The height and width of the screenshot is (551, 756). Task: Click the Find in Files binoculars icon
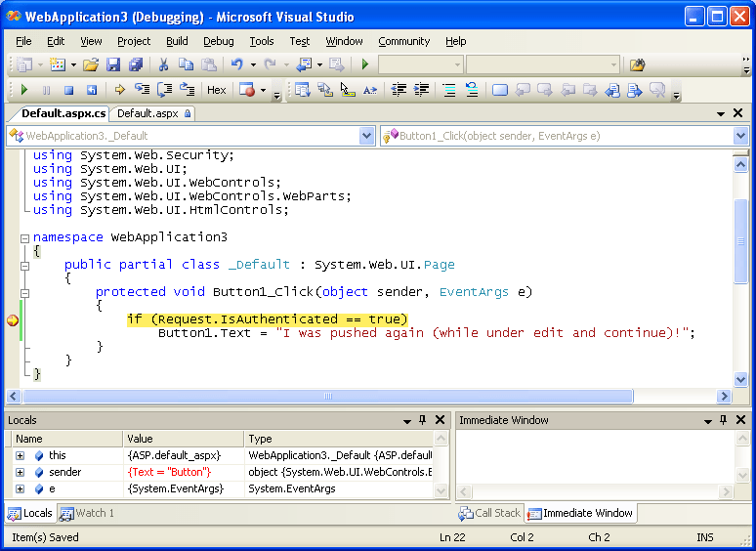point(638,64)
